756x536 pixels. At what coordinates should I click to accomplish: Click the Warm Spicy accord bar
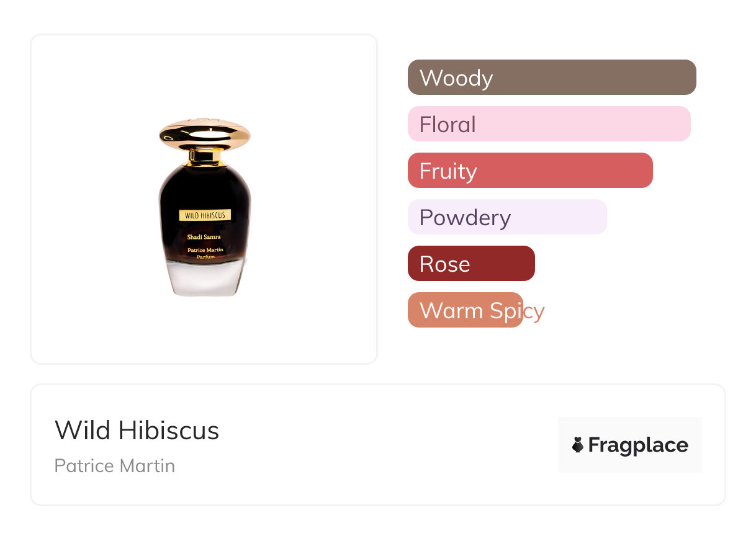coord(466,310)
